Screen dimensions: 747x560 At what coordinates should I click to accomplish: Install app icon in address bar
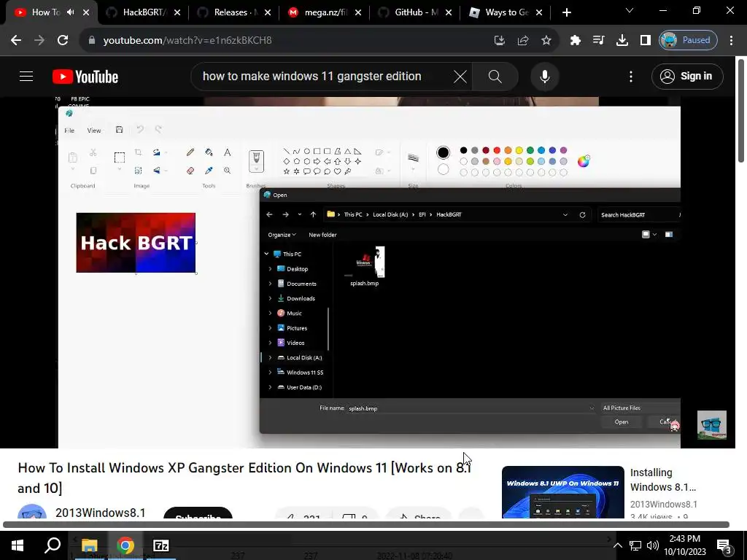(499, 40)
